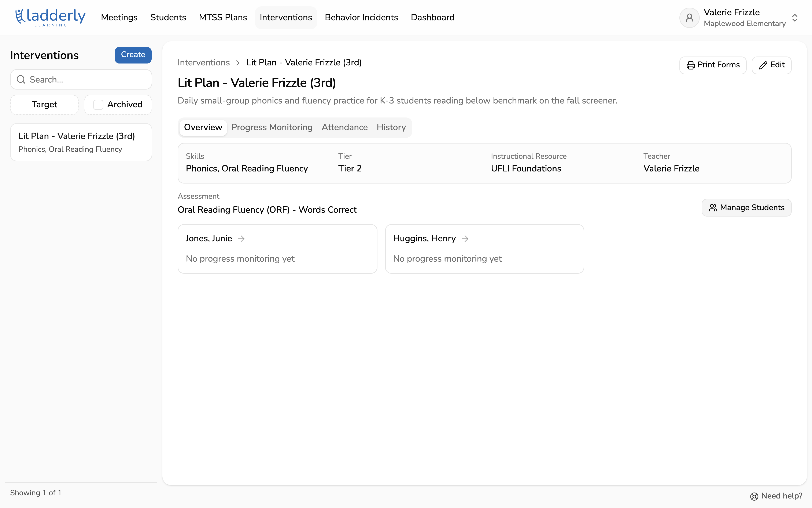812x508 pixels.
Task: Open Huggins, Henry via arrow icon
Action: 465,239
